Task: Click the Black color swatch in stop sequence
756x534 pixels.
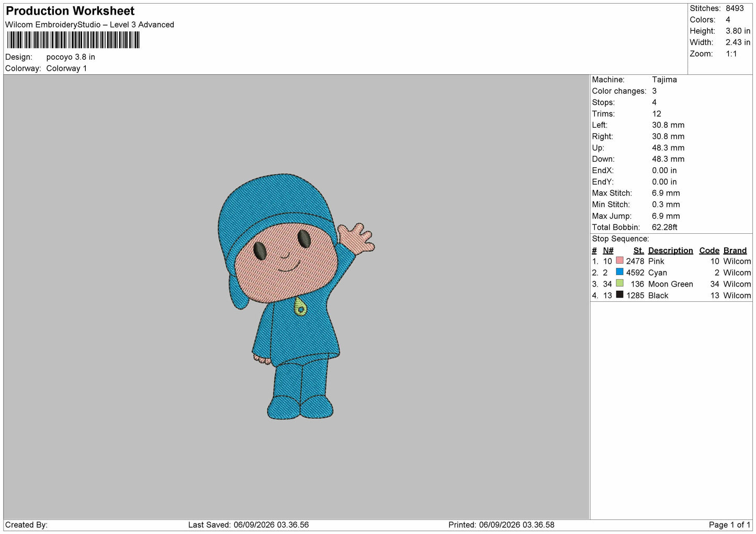Action: tap(619, 295)
